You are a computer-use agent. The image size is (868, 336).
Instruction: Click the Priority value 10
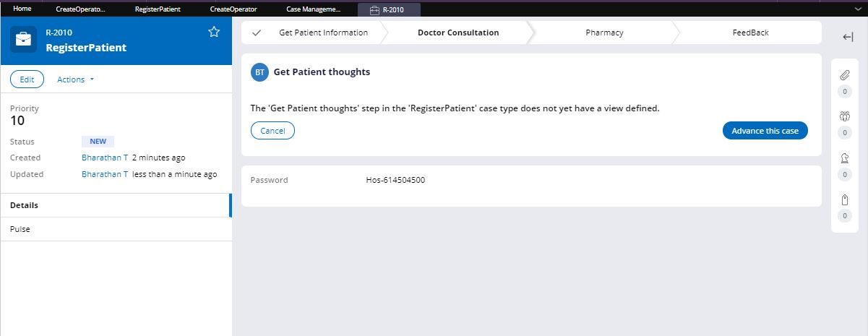tap(17, 121)
